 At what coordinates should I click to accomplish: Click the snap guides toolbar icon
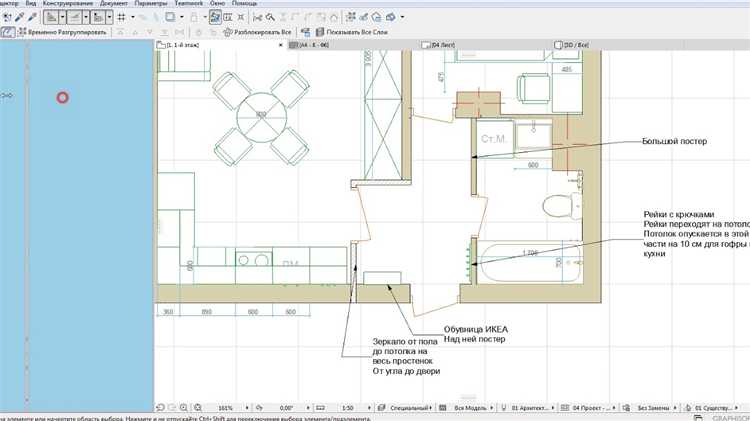pos(74,17)
